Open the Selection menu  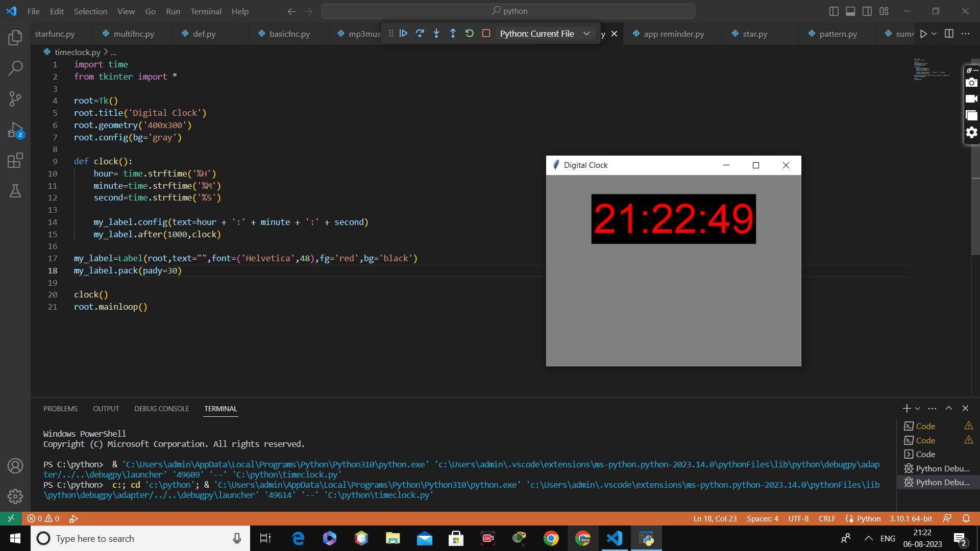[90, 11]
